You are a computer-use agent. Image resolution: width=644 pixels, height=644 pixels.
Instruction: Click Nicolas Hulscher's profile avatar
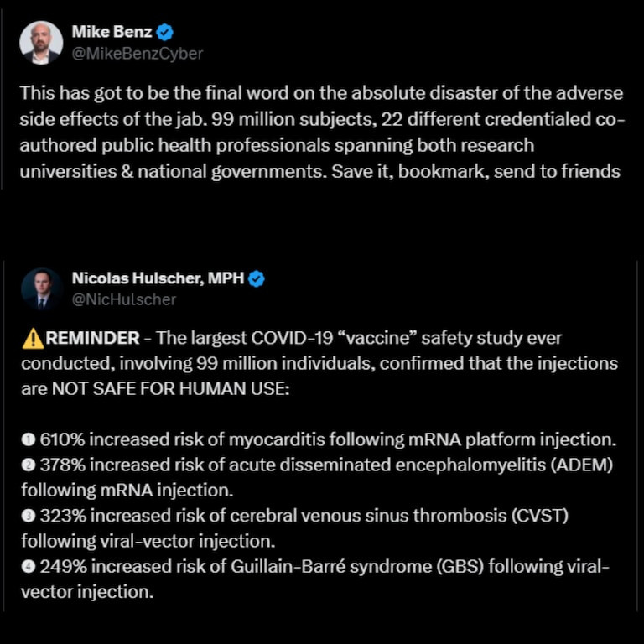(x=41, y=288)
